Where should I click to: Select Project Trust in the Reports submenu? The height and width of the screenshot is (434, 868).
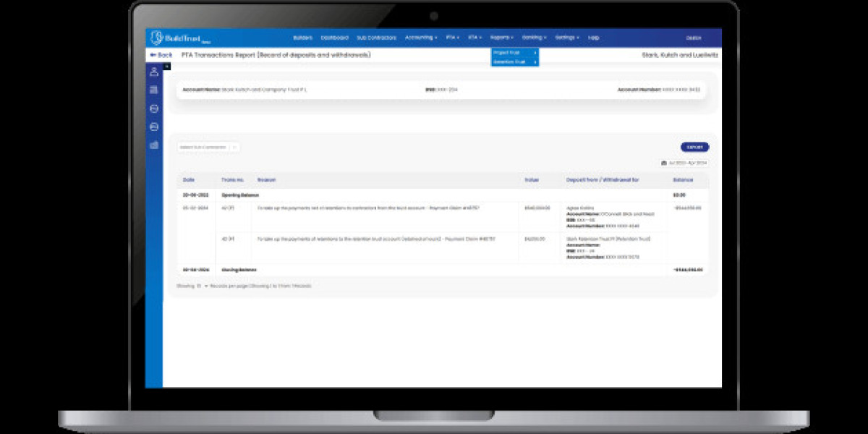pyautogui.click(x=514, y=52)
